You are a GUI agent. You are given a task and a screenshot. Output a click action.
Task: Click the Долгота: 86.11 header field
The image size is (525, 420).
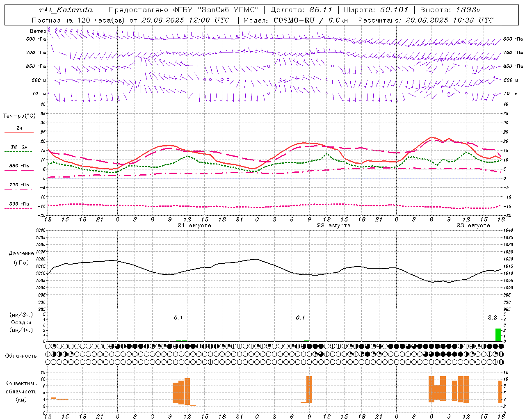(301, 10)
